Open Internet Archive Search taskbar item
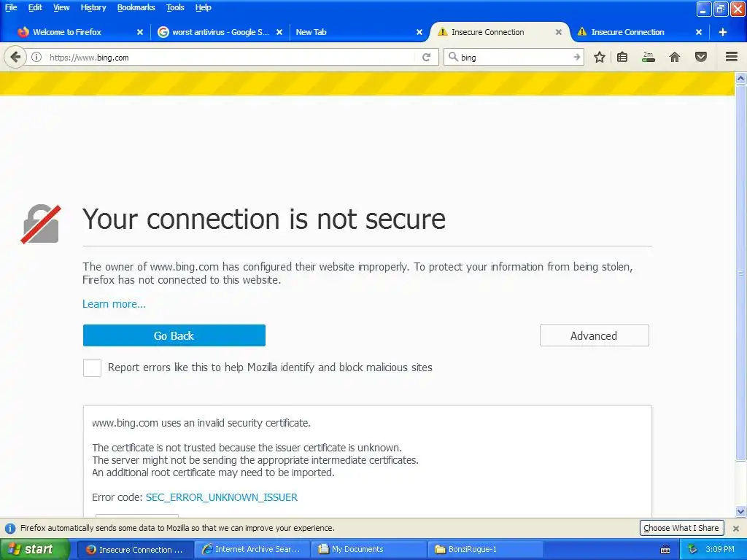 click(x=252, y=550)
